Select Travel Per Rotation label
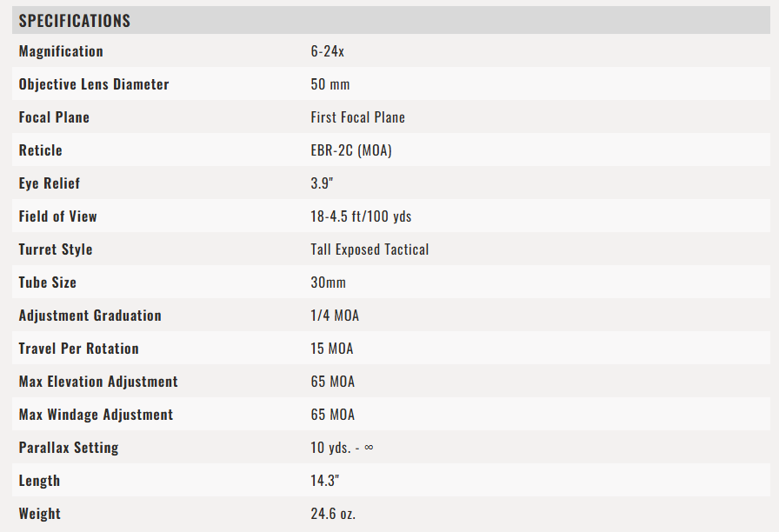Viewport: 779px width, 532px height. coord(79,349)
